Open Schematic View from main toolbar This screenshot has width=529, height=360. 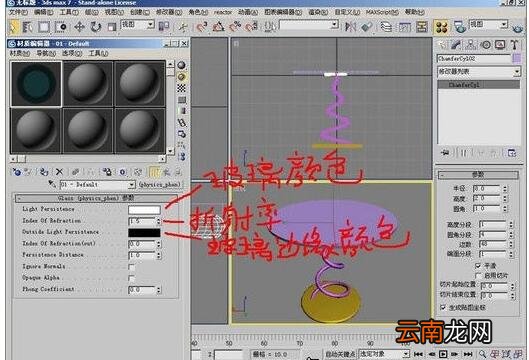click(x=422, y=26)
